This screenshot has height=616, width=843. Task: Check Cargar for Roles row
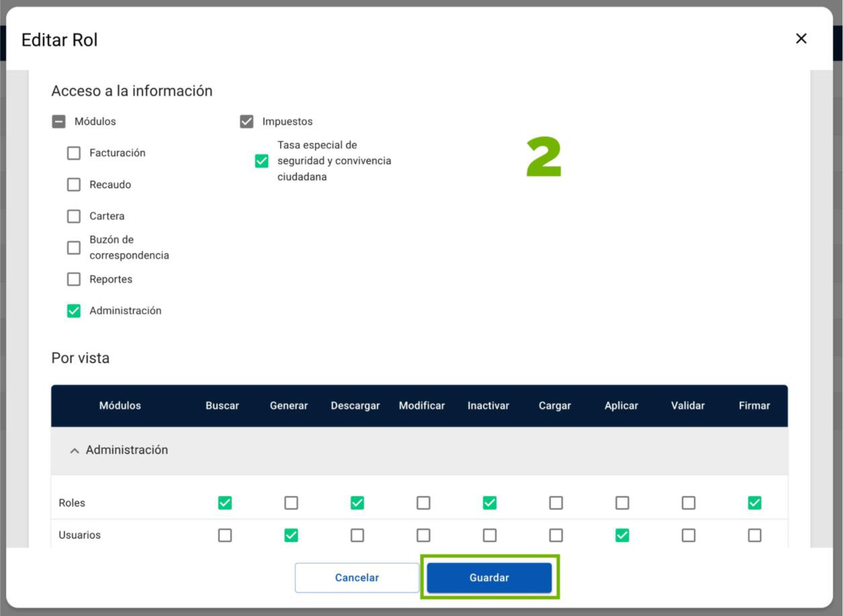click(x=556, y=503)
